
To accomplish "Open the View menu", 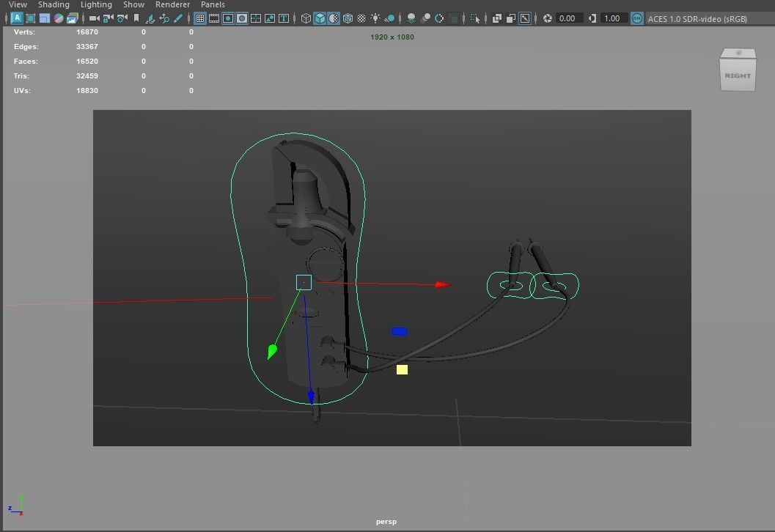I will (x=18, y=4).
